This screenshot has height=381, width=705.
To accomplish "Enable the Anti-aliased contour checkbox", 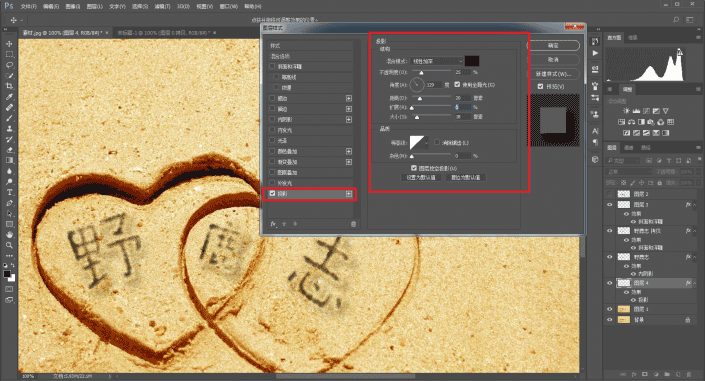I will (437, 142).
